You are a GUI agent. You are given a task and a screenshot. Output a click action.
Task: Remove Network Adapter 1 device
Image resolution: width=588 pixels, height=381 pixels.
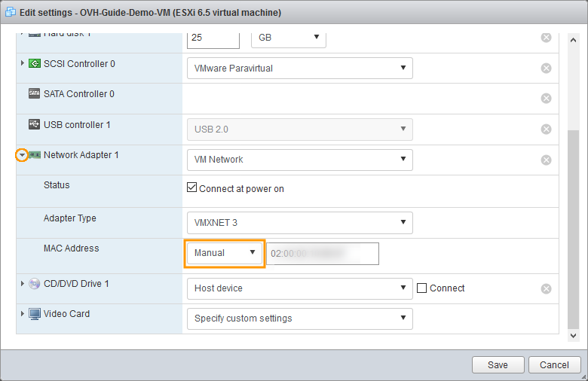pos(546,160)
